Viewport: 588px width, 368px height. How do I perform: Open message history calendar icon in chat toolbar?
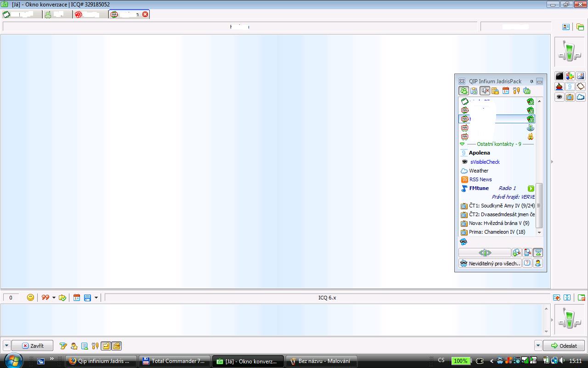(77, 298)
